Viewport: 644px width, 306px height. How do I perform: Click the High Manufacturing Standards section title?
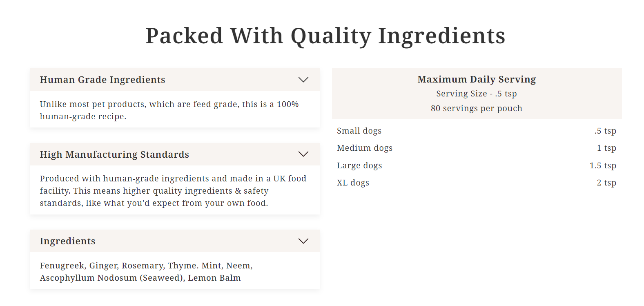[x=114, y=154]
